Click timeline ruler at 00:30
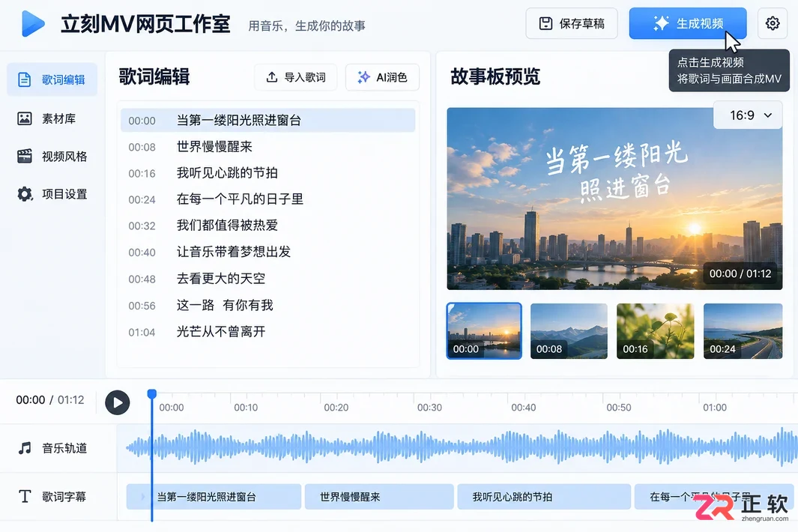Image resolution: width=798 pixels, height=532 pixels. (429, 408)
